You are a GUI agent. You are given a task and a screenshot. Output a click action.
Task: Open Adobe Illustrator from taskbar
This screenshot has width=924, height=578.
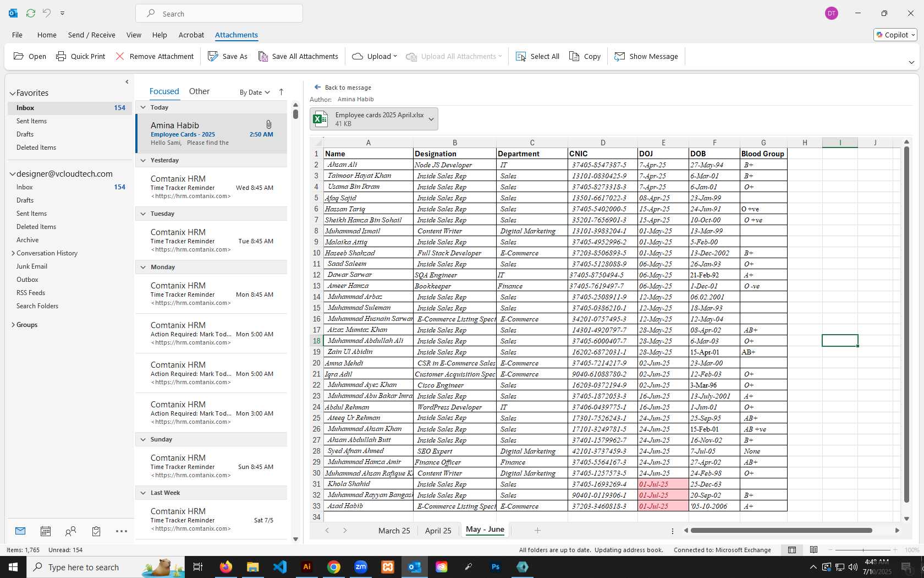307,567
